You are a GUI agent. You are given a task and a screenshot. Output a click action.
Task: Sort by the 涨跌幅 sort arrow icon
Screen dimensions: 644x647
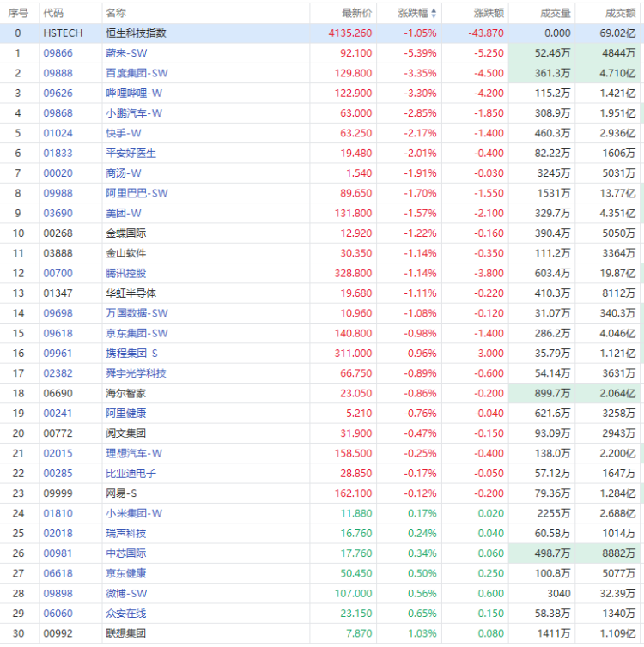[x=434, y=13]
